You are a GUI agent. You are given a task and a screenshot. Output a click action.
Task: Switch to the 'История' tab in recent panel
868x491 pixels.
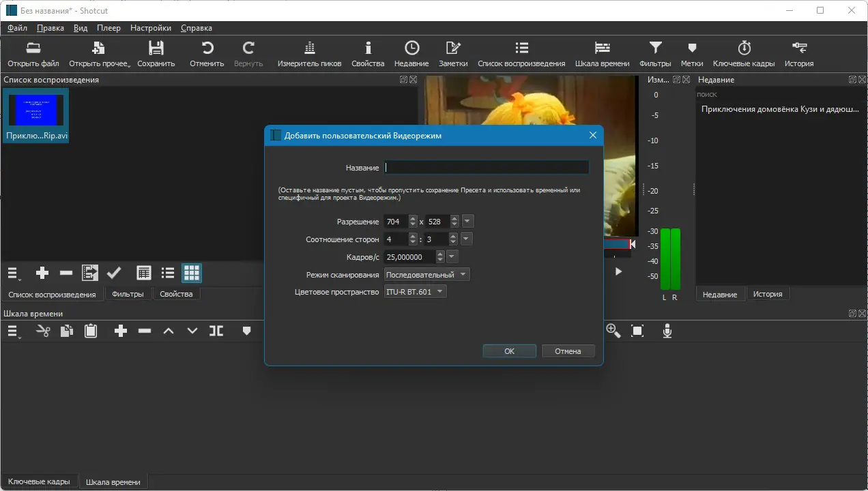pos(768,294)
